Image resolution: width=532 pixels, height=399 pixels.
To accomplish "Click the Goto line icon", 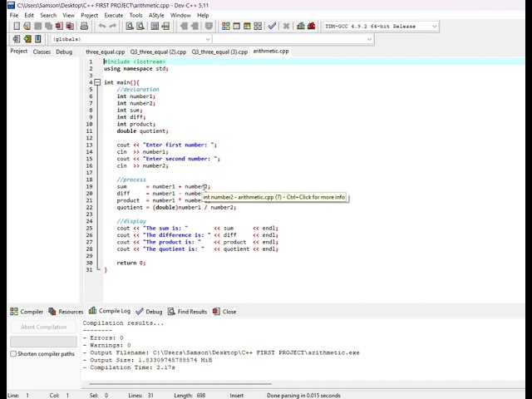I will click(x=165, y=26).
